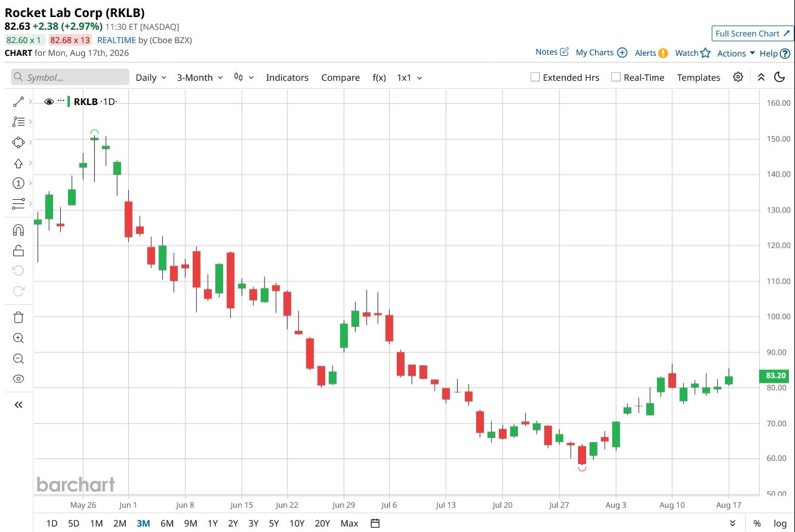795x532 pixels.
Task: Open the Compare menu
Action: point(340,77)
